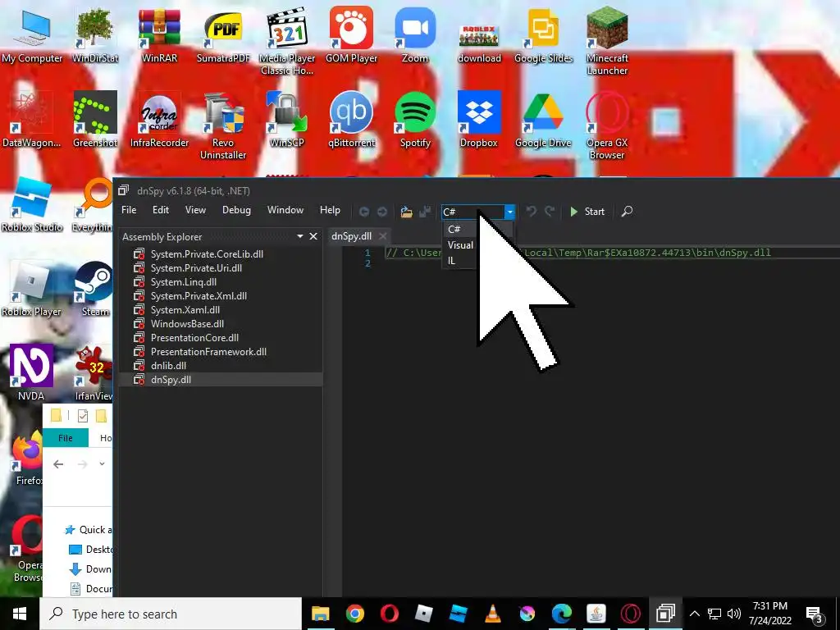Open Roblox Studio desktop shortcut
The width and height of the screenshot is (840, 630).
(32, 204)
